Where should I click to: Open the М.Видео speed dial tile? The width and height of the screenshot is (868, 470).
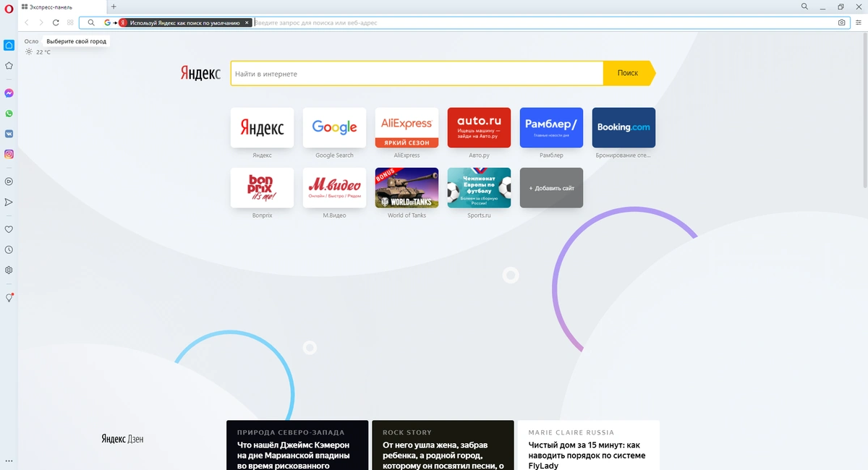click(334, 188)
